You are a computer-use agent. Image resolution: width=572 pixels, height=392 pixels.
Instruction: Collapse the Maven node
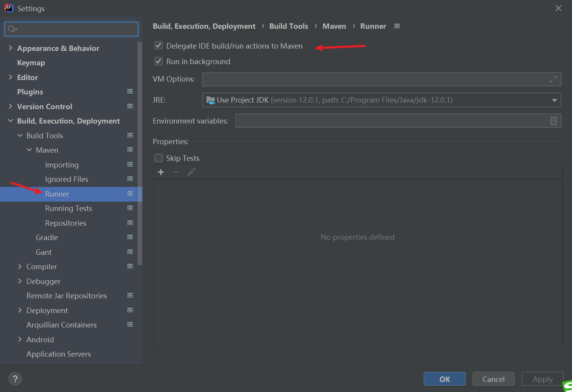pyautogui.click(x=29, y=150)
